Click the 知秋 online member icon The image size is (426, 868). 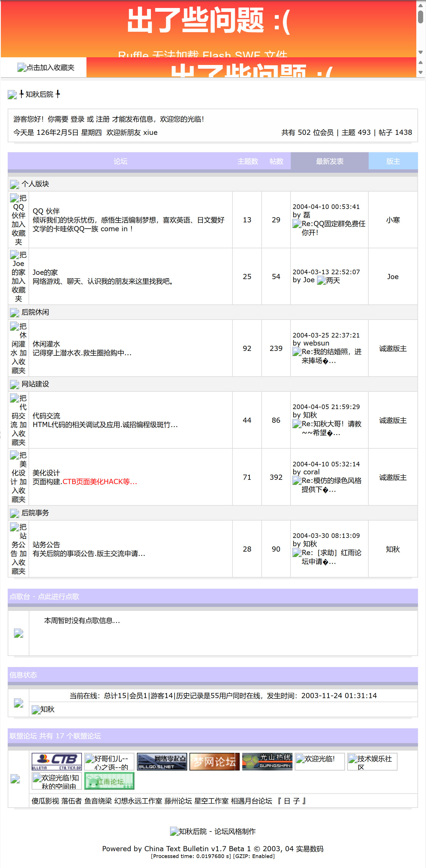click(36, 709)
